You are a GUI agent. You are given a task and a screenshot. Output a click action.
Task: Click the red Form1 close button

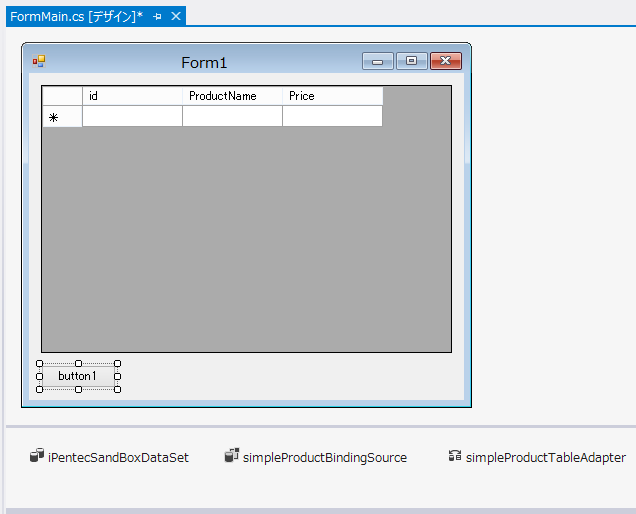point(445,61)
